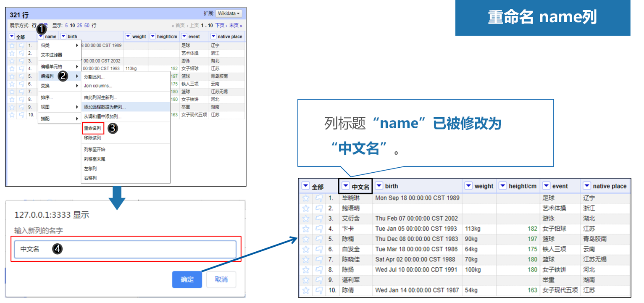Image resolution: width=644 pixels, height=303 pixels.
Task: Open the weight dropdown in the 中文名 table
Action: 468,186
